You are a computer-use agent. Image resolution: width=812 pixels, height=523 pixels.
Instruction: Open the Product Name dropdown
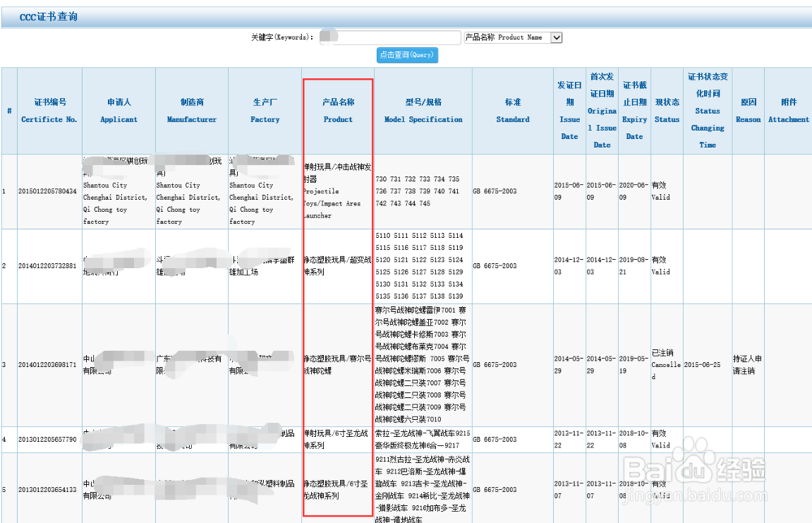tap(512, 37)
